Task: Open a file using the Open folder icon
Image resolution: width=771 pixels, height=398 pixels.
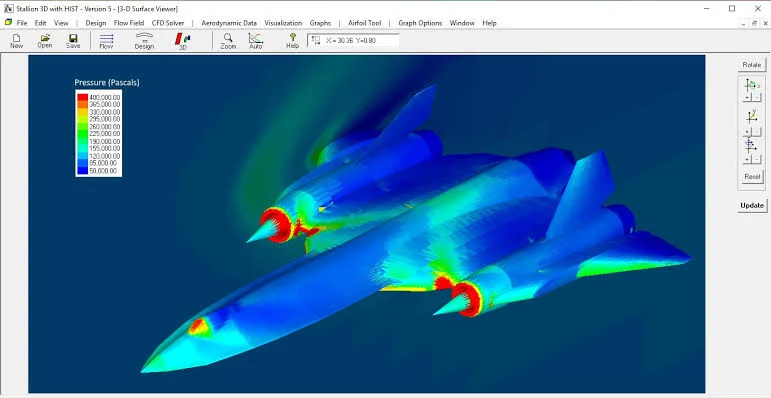Action: pyautogui.click(x=45, y=41)
